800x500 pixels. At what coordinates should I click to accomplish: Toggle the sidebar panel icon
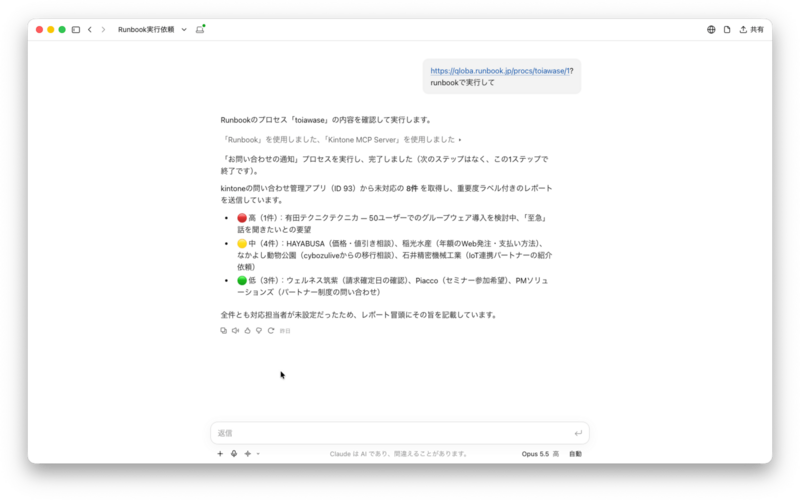[x=76, y=30]
